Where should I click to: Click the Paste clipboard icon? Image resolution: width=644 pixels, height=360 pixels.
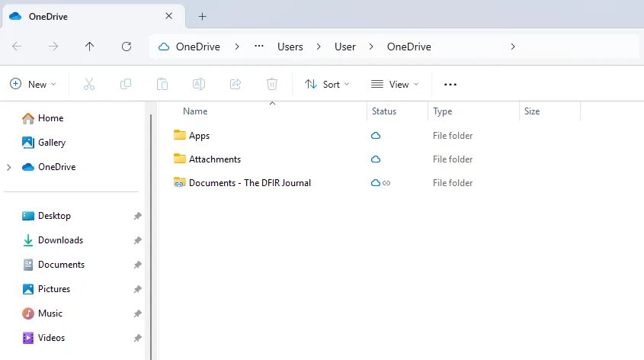[162, 84]
